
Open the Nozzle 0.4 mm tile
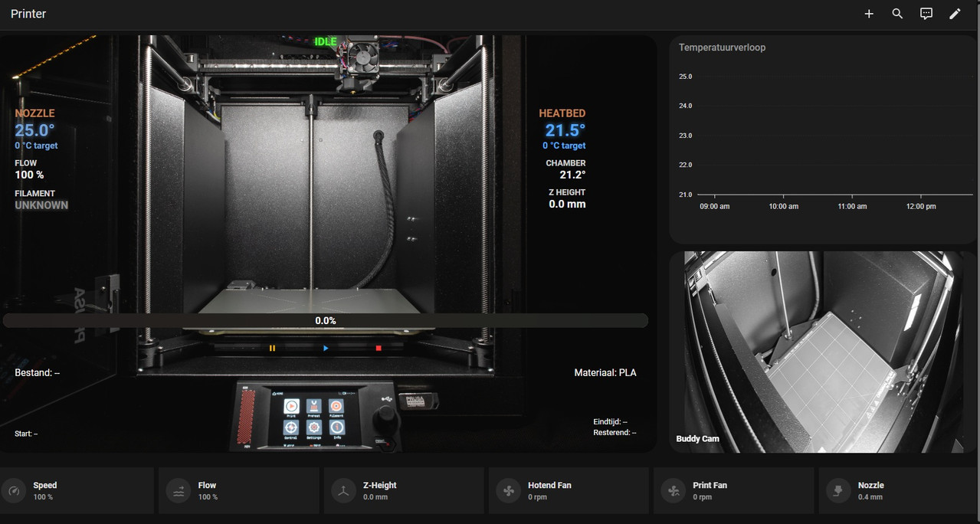click(899, 491)
